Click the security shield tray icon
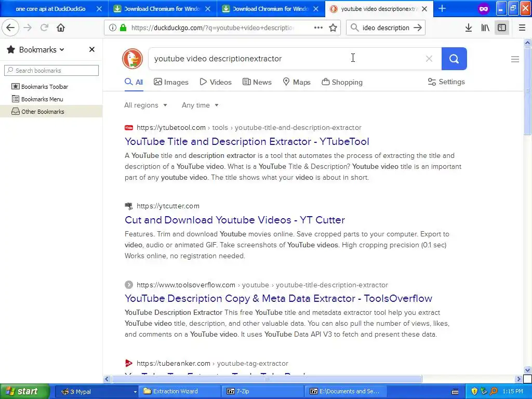This screenshot has width=532, height=399. [474, 392]
